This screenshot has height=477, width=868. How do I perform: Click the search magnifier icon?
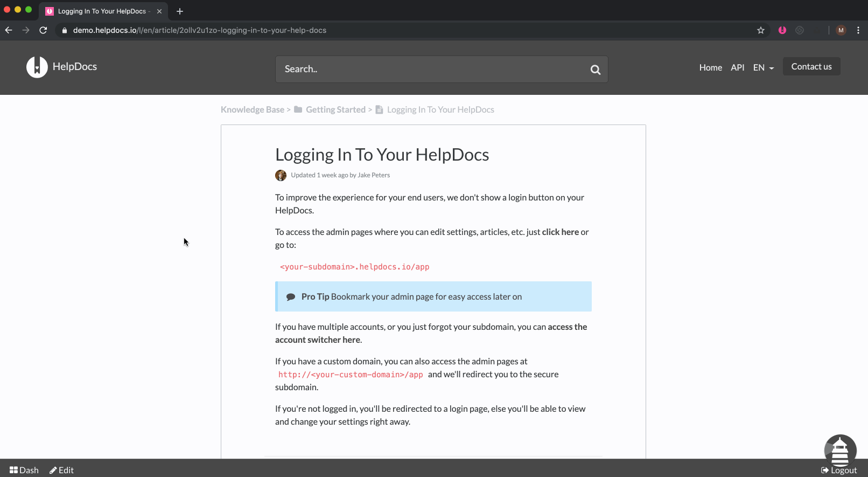[x=595, y=70]
